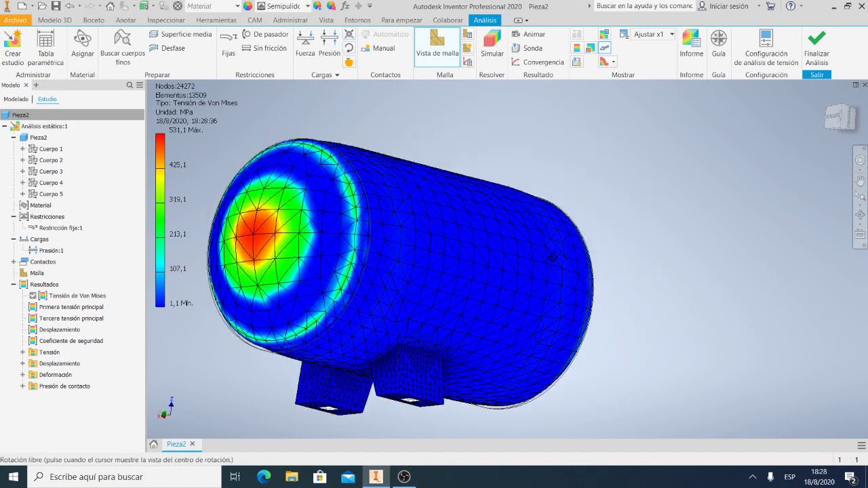The width and height of the screenshot is (868, 488).
Task: Save the document with the floppy disk icon
Action: click(x=56, y=6)
